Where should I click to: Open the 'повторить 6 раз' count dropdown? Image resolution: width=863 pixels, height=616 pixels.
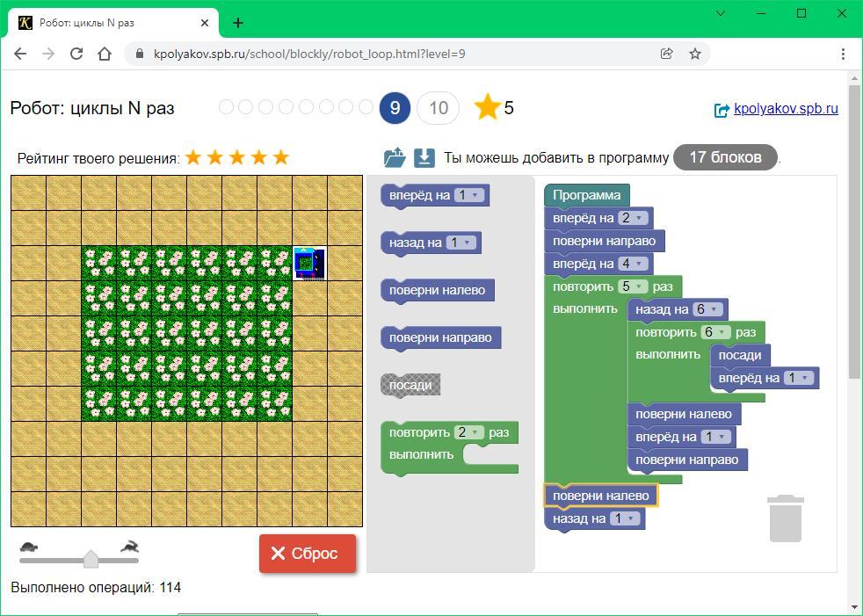coord(715,332)
